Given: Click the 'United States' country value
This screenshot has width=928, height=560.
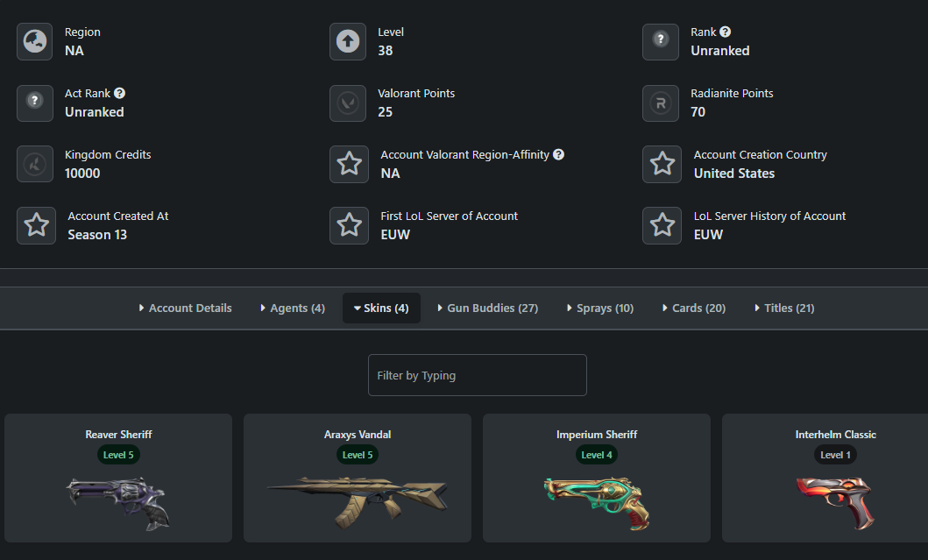Looking at the screenshot, I should point(733,174).
